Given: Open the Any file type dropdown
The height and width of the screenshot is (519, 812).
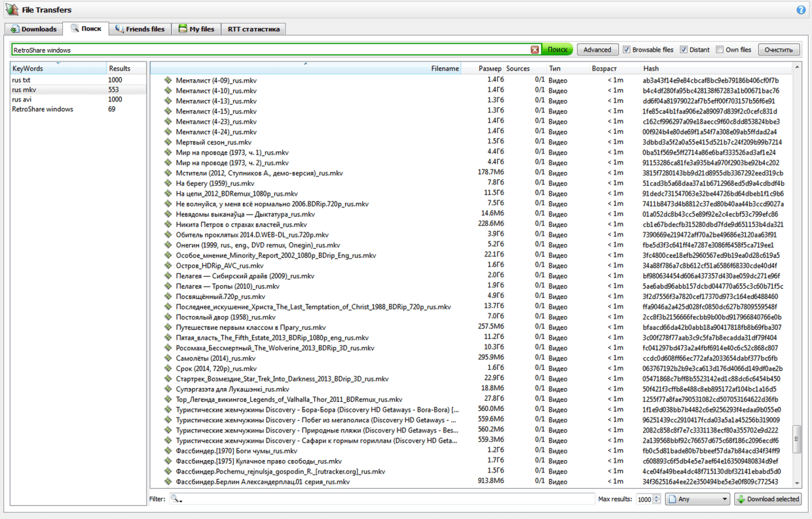Looking at the screenshot, I should point(697,499).
